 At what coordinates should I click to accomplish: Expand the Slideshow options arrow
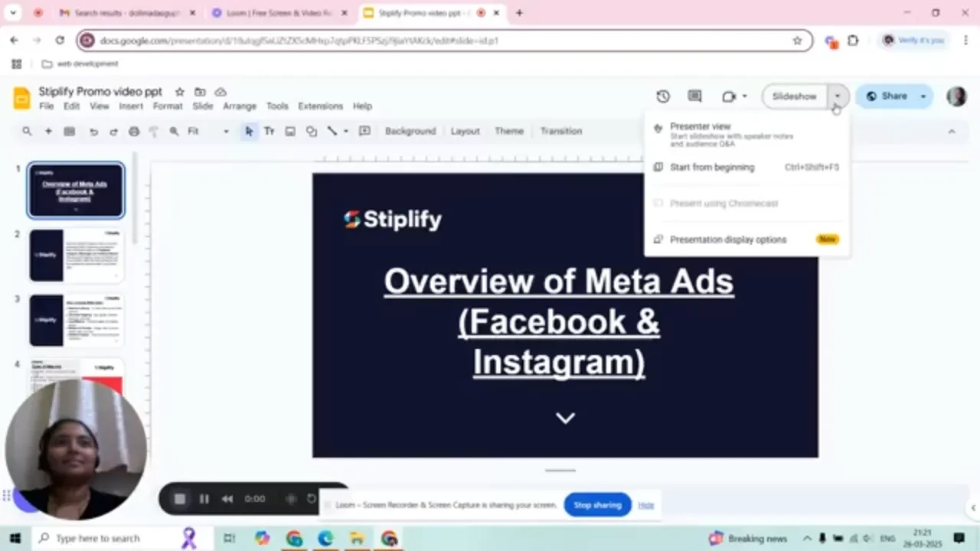(838, 96)
